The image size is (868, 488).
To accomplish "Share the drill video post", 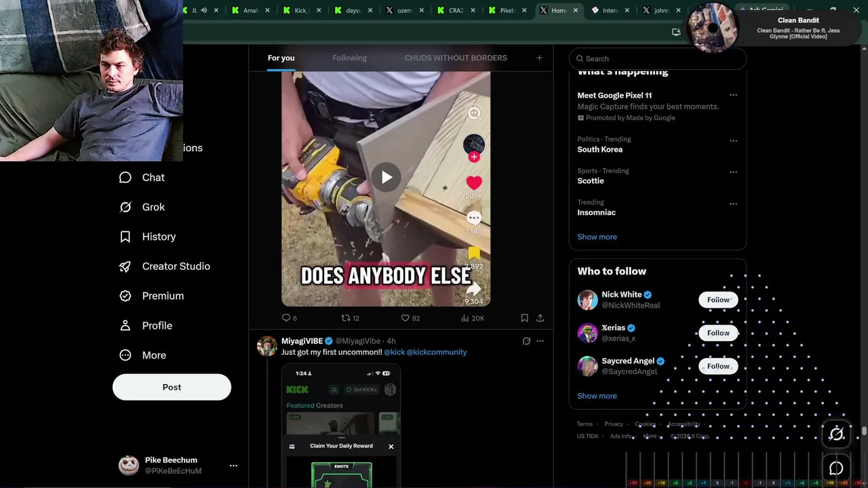I will pyautogui.click(x=540, y=318).
